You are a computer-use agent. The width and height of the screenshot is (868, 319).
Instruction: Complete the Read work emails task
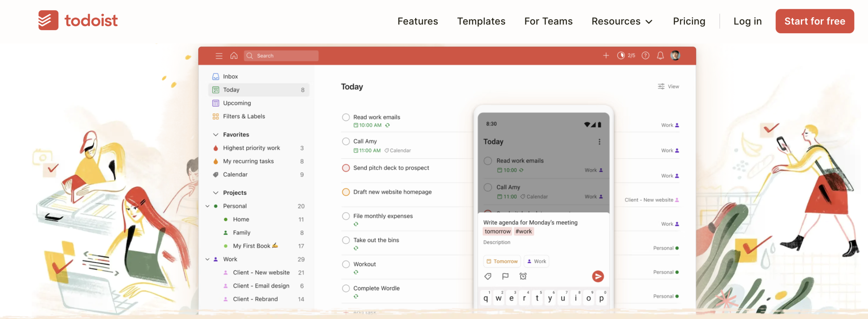(x=346, y=117)
